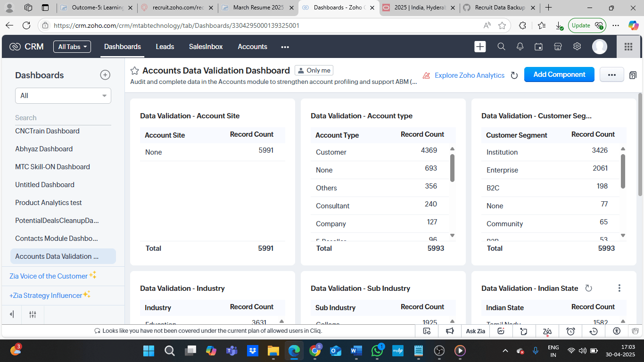Open the sidebar sort and filter settings icon
644x362 pixels.
point(33,314)
